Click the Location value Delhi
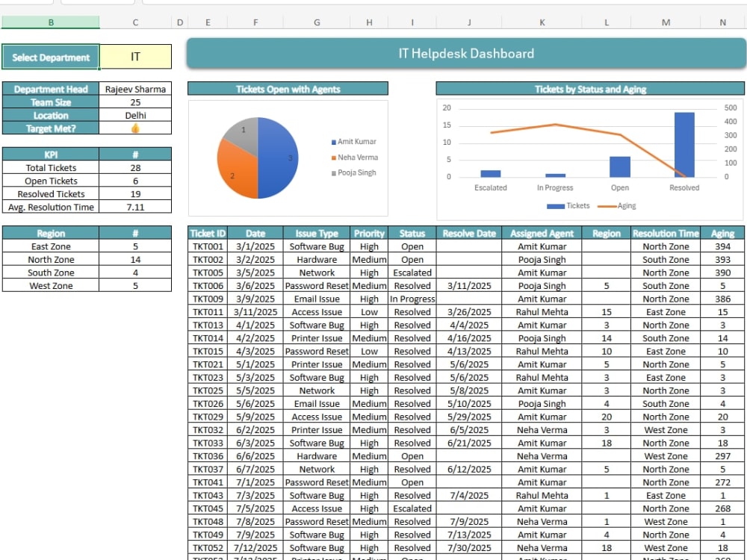Screen dimensions: 747x560 (135, 115)
